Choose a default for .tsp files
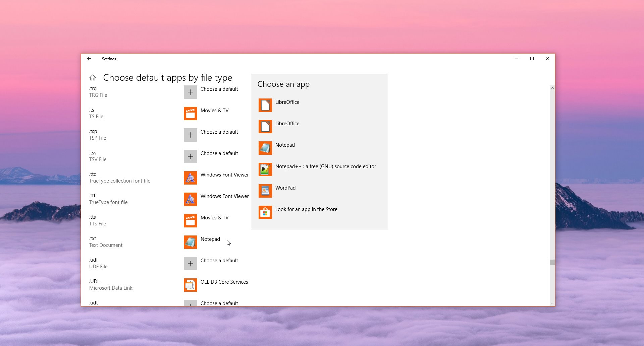 pos(219,132)
